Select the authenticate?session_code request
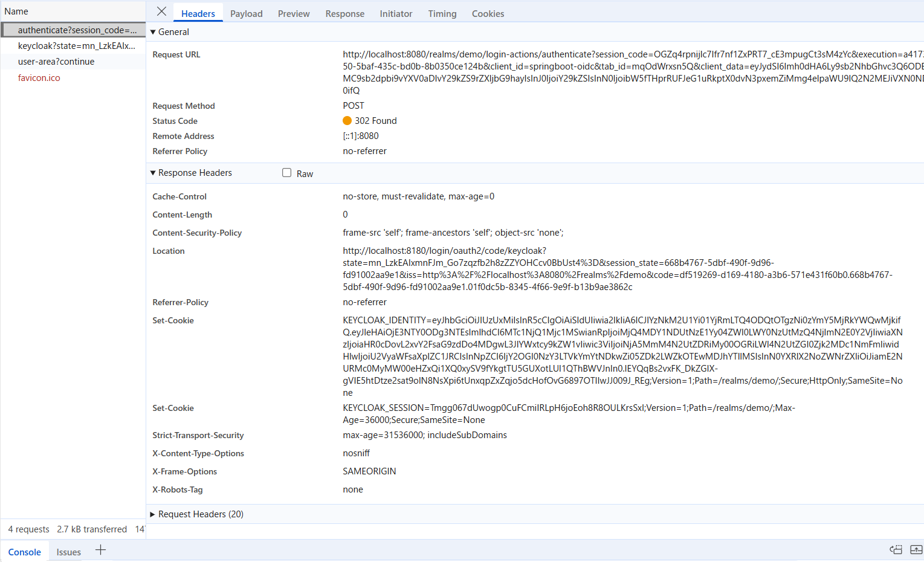The width and height of the screenshot is (924, 562). 73,30
